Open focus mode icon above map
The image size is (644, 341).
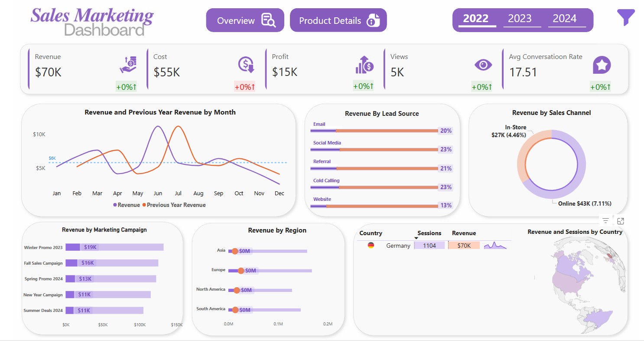click(x=620, y=221)
